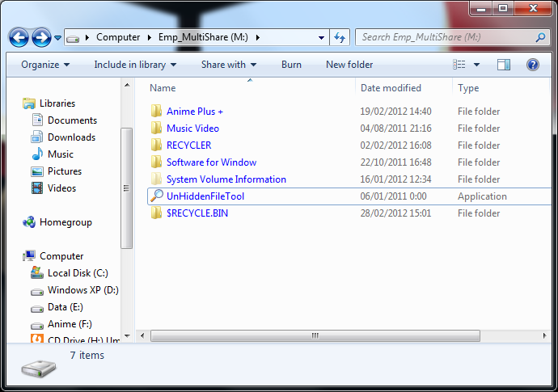Click navigation pane scroll down arrow
This screenshot has width=558, height=392.
point(127,335)
